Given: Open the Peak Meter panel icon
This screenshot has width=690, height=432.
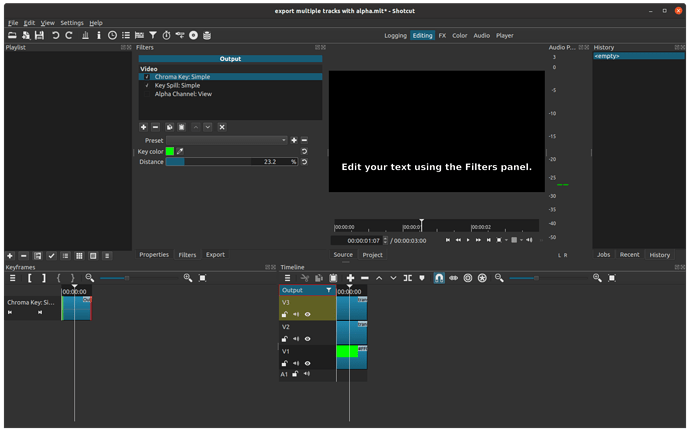Looking at the screenshot, I should click(85, 35).
